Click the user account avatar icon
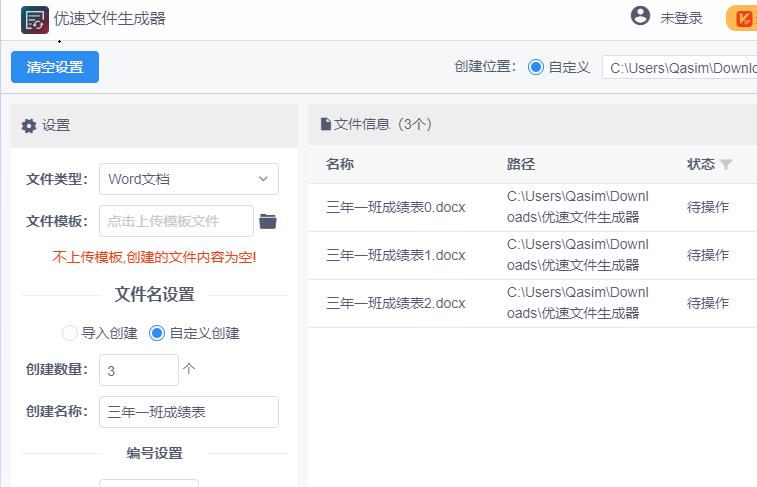The image size is (757, 487). pos(640,16)
